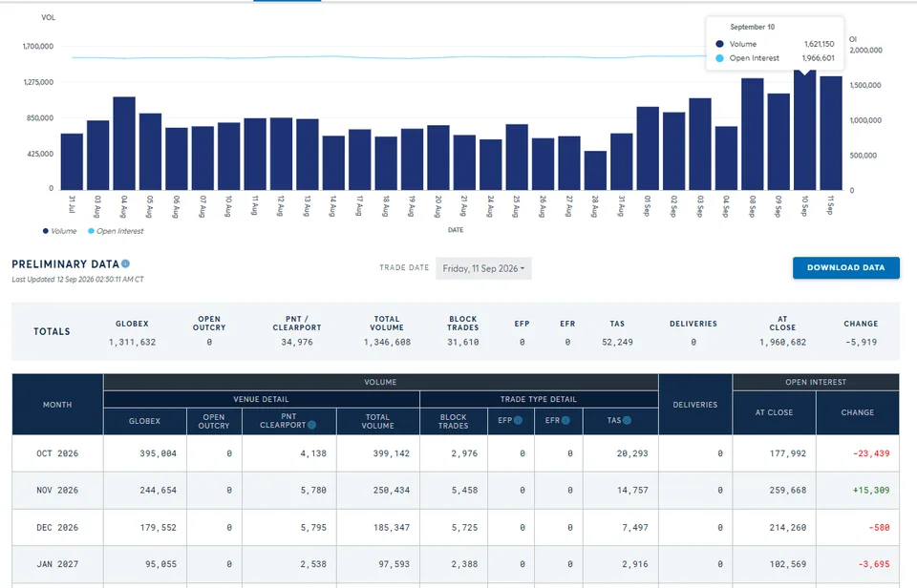The height and width of the screenshot is (588, 917).
Task: Select the 09 Sep volume bar
Action: point(778,142)
